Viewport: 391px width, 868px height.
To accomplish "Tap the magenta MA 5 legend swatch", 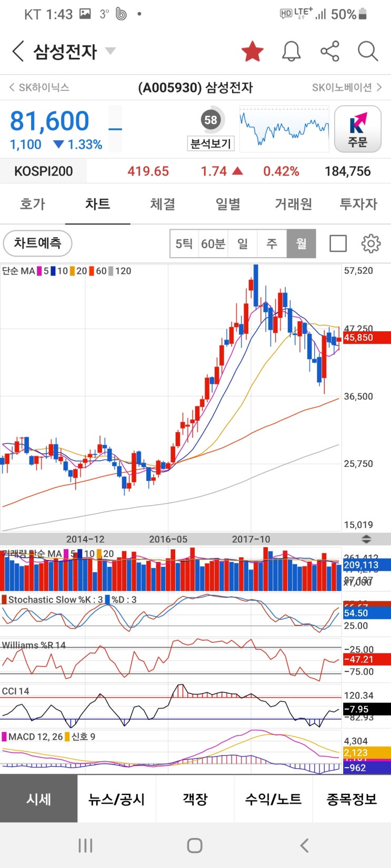I will [39, 271].
